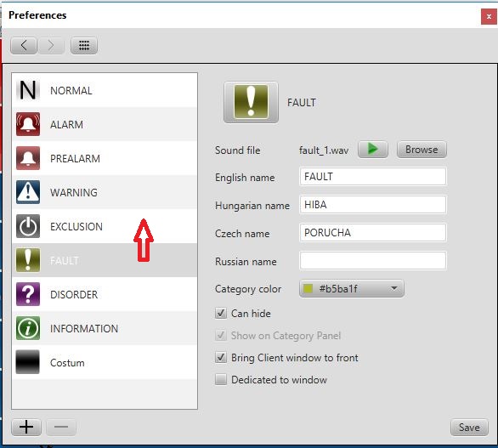Open the grid view of preferences
This screenshot has width=498, height=448.
84,45
